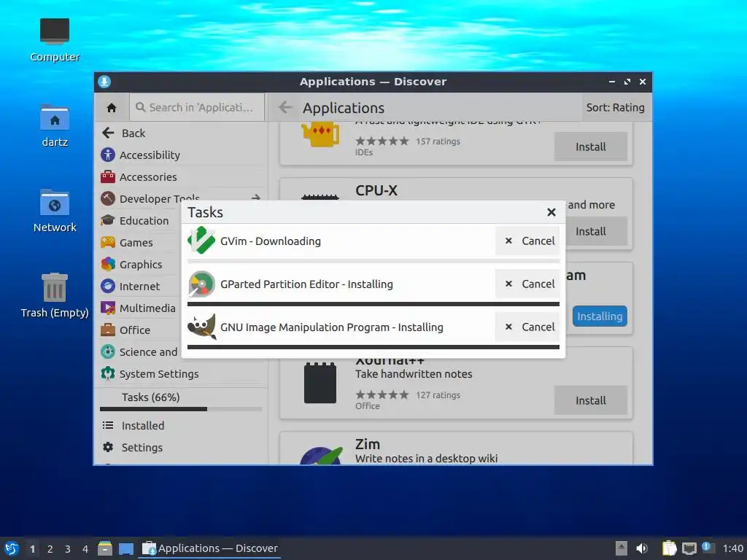Open the Zim desktop wiki entry
Image resolution: width=747 pixels, height=560 pixels.
coord(456,448)
